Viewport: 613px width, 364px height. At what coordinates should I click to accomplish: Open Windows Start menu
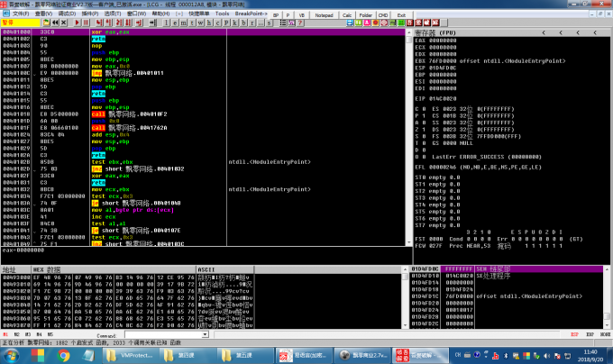pyautogui.click(x=11, y=355)
